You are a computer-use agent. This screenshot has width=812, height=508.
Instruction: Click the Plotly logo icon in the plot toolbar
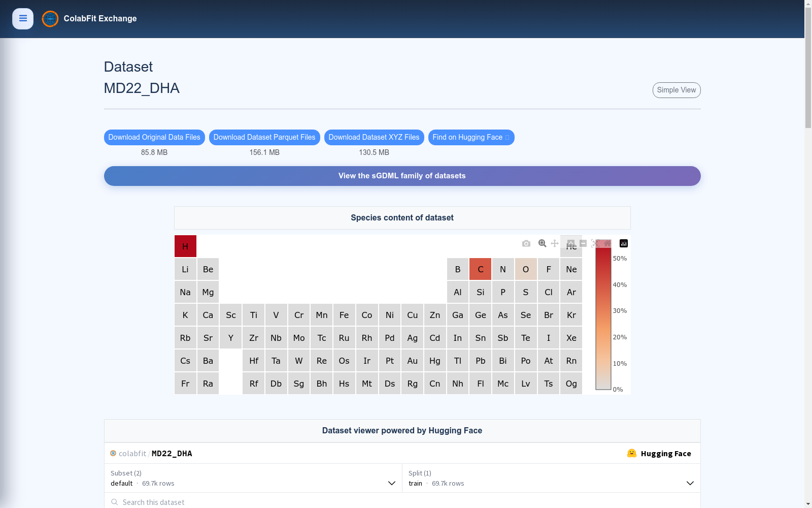624,243
